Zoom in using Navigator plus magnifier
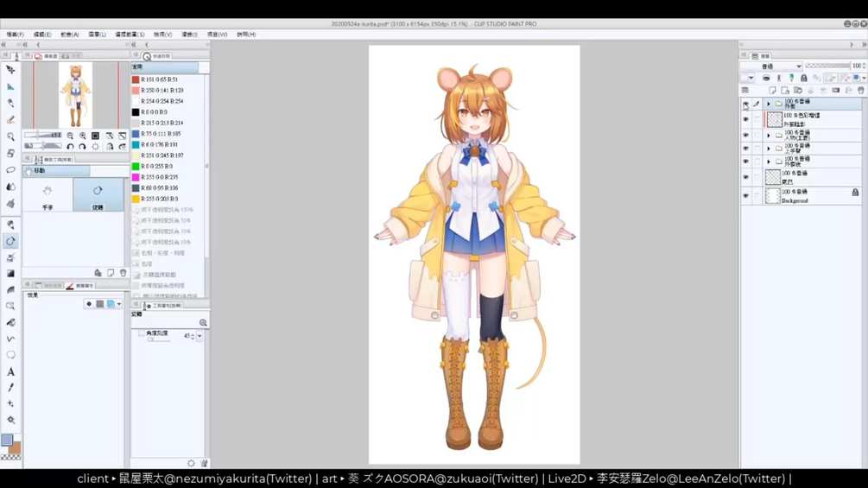Image resolution: width=868 pixels, height=488 pixels. click(x=83, y=136)
